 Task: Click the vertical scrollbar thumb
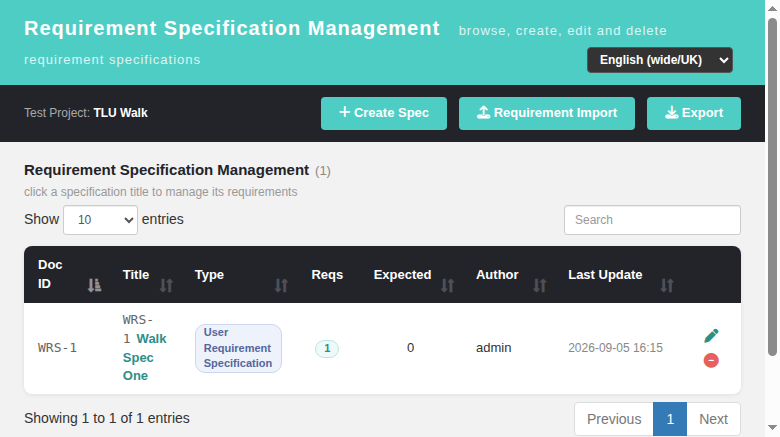coord(772,187)
